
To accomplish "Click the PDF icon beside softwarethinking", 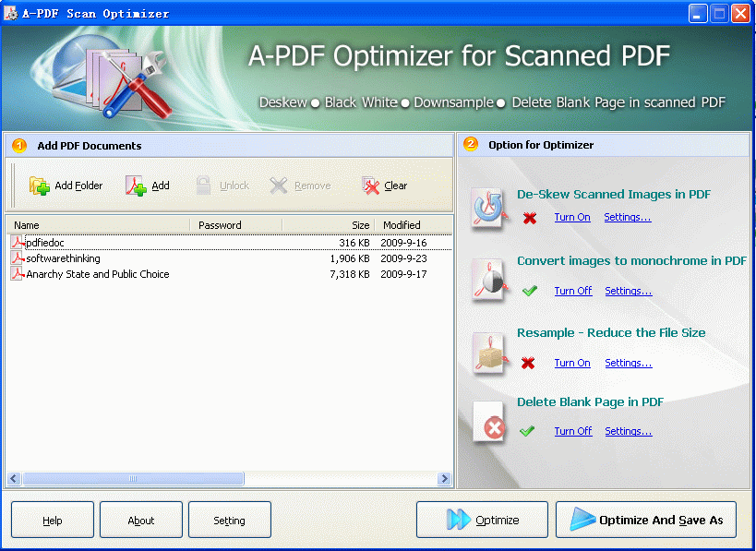I will click(x=18, y=258).
